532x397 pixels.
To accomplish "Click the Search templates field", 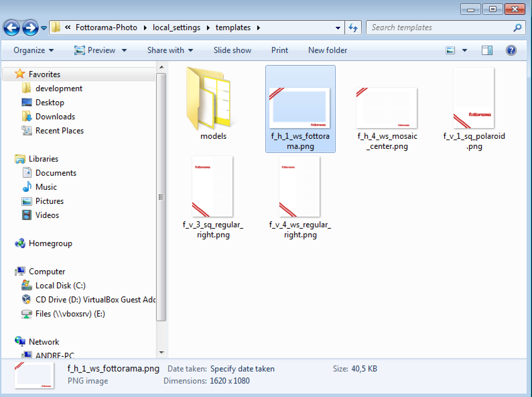I will point(439,27).
